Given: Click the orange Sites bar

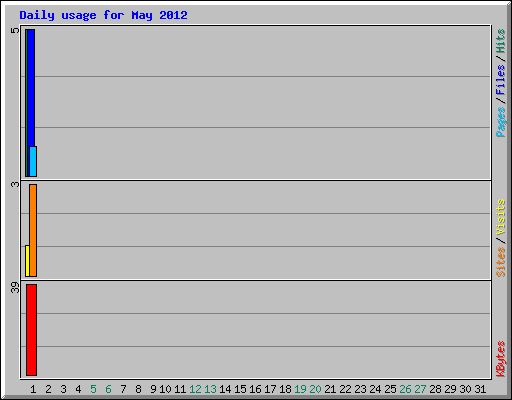Looking at the screenshot, I should tap(33, 230).
